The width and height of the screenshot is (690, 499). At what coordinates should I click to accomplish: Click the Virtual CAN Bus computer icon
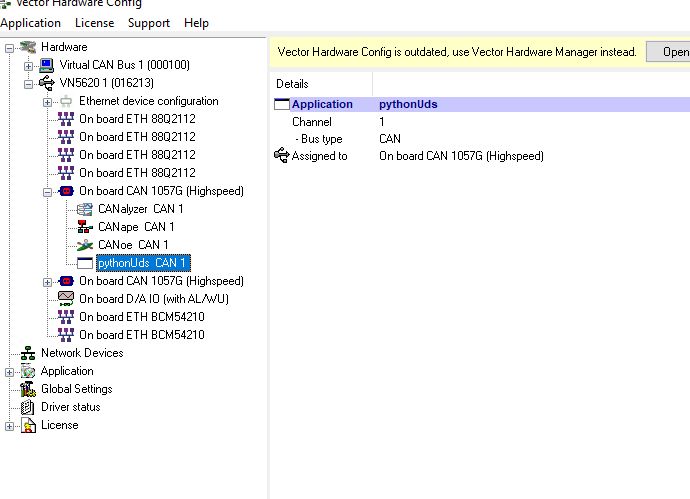[47, 65]
